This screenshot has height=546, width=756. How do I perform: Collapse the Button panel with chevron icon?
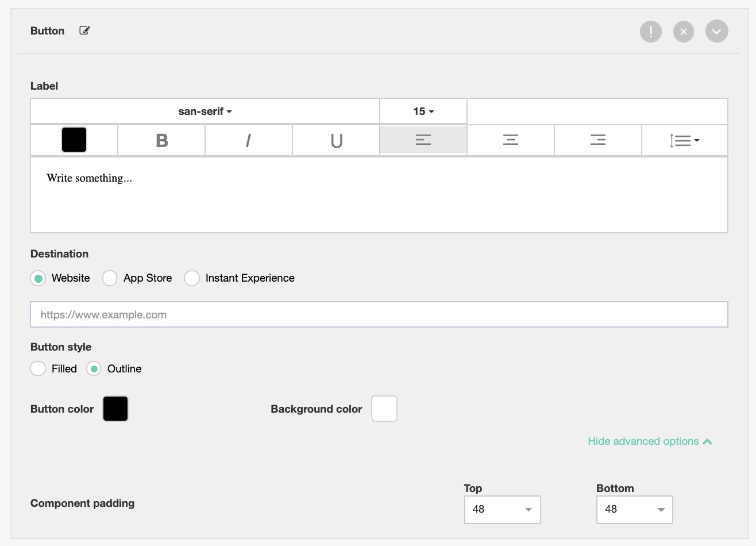pyautogui.click(x=716, y=32)
